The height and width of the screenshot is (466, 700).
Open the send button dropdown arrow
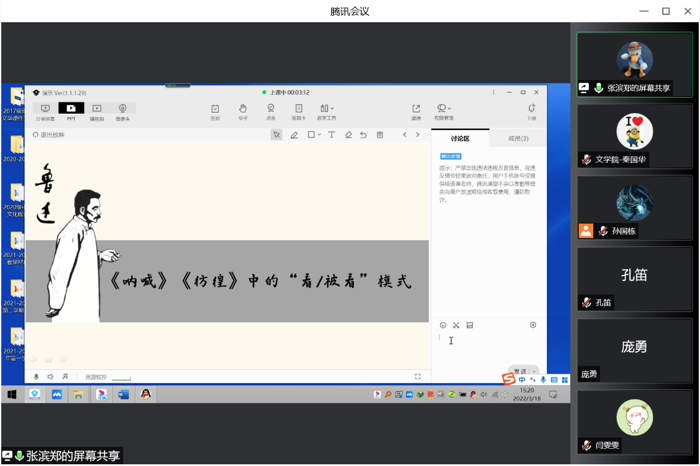534,371
